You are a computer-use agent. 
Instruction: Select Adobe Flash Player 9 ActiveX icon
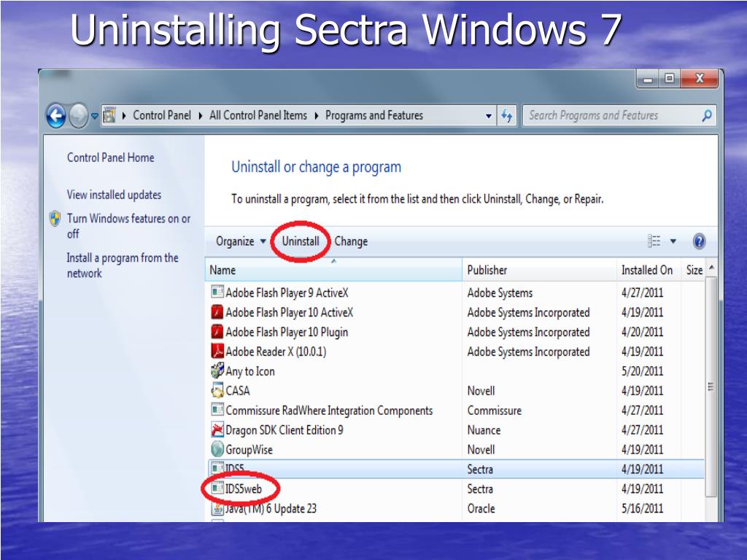[217, 292]
